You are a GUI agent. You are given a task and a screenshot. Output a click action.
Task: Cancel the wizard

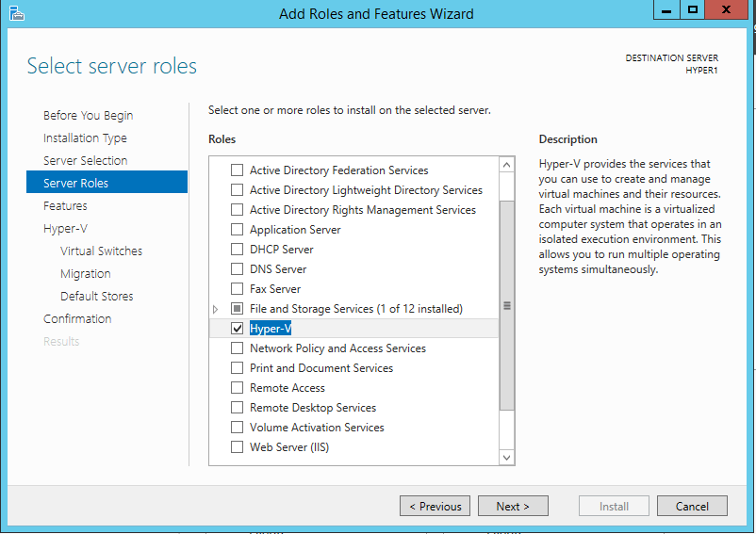click(x=692, y=506)
